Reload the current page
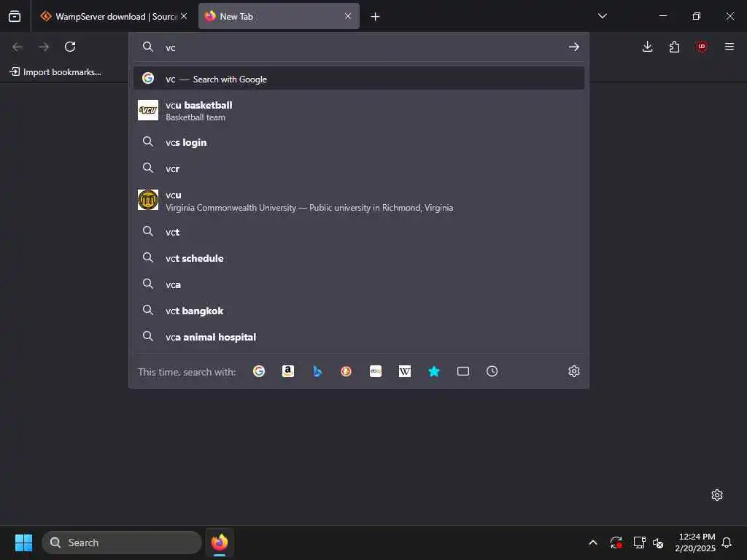747x560 pixels. (x=70, y=47)
